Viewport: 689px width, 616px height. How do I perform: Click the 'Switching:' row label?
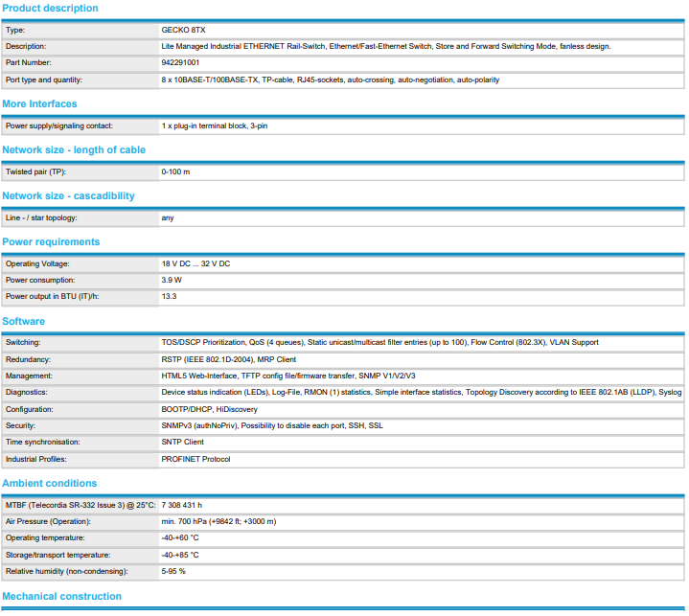point(23,343)
